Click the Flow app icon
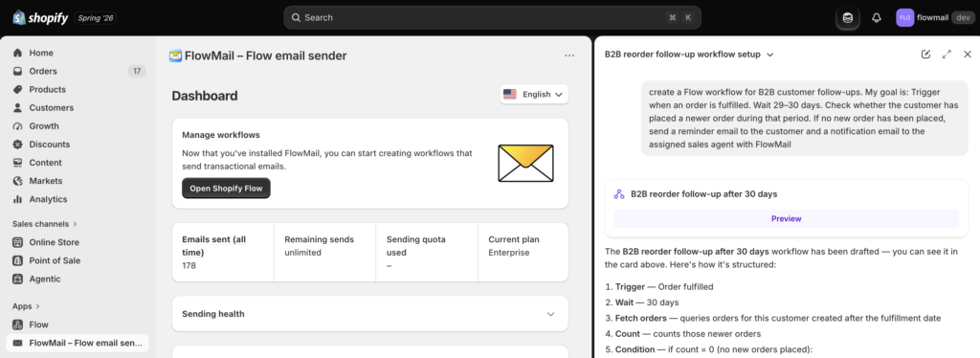Viewport: 980px width, 358px height. [x=17, y=324]
